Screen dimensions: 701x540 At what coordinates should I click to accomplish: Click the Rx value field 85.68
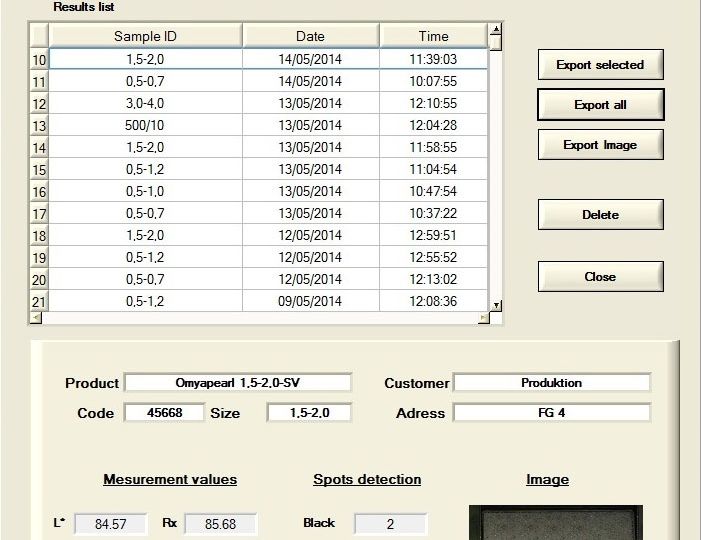220,523
